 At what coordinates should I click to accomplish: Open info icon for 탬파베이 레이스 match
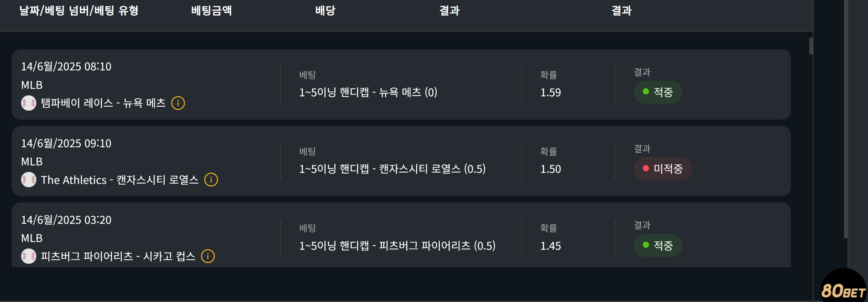click(178, 103)
